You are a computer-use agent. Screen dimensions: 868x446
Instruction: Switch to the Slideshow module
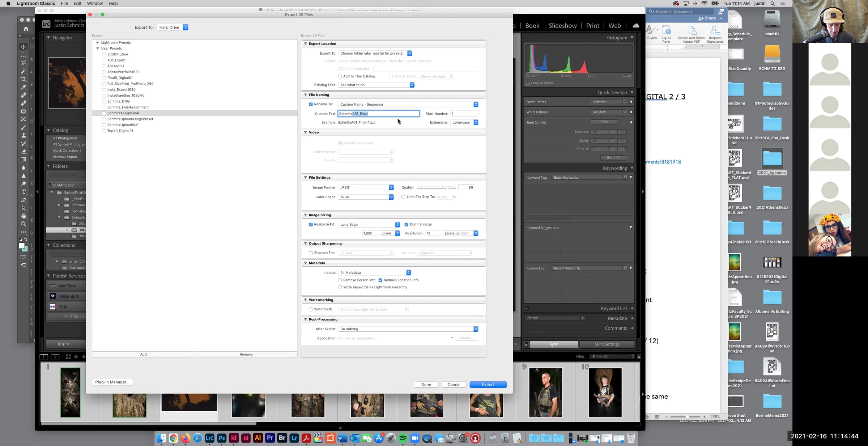562,26
